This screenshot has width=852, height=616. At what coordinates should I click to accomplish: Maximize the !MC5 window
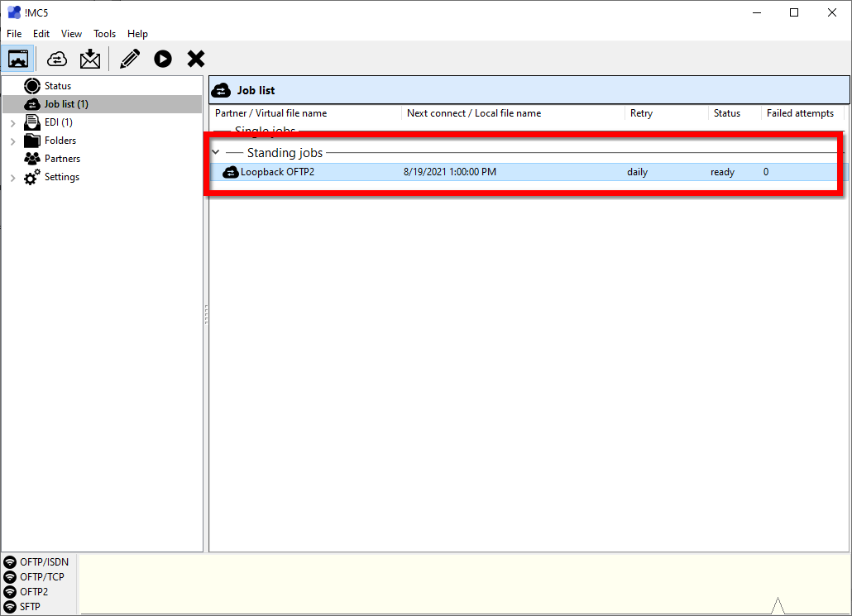click(x=794, y=12)
